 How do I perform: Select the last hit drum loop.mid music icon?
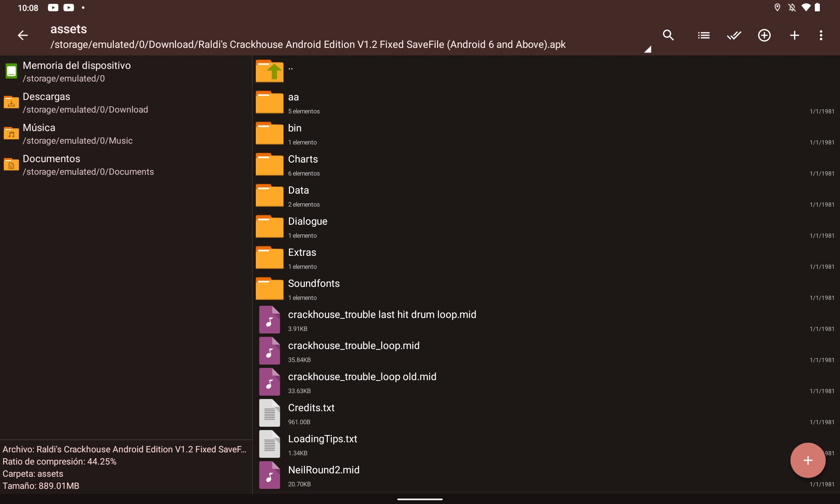270,320
